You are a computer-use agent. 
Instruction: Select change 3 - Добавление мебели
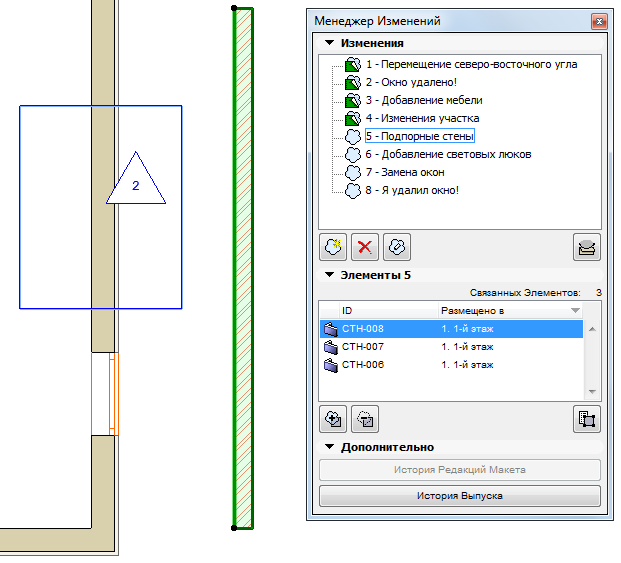tap(424, 100)
